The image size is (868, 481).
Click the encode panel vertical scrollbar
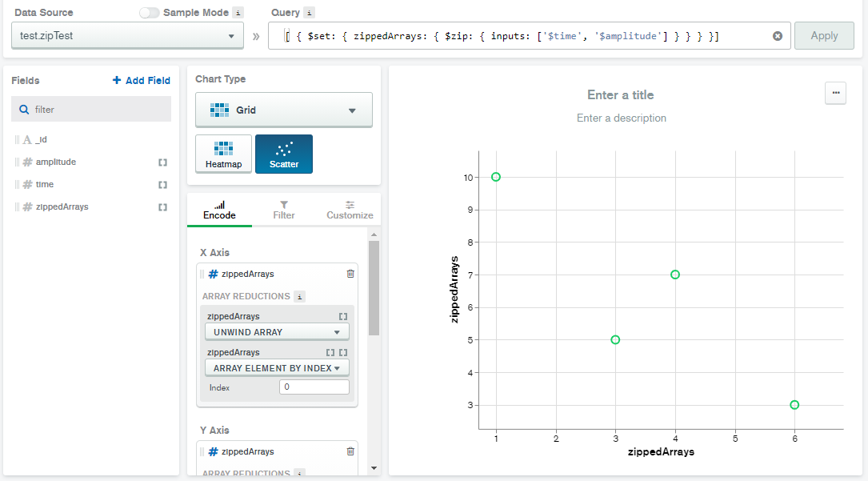click(374, 288)
